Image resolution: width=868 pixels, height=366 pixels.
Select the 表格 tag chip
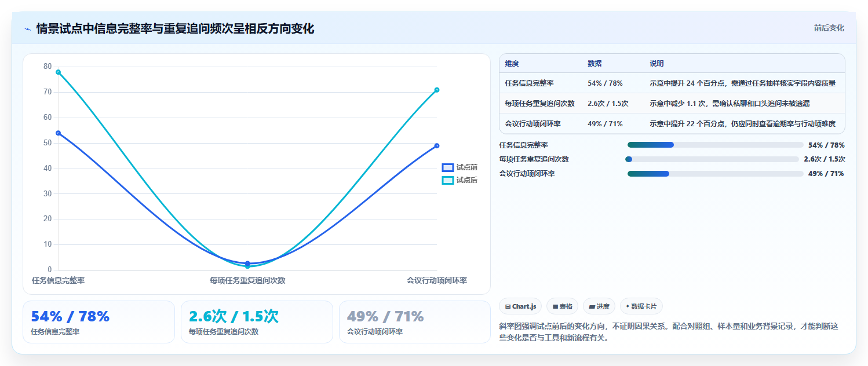pyautogui.click(x=563, y=306)
